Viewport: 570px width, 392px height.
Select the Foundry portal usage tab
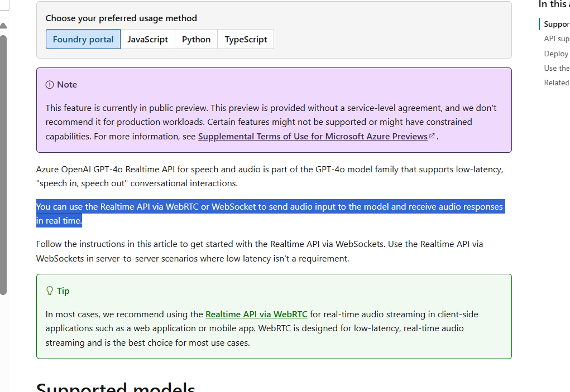(83, 39)
